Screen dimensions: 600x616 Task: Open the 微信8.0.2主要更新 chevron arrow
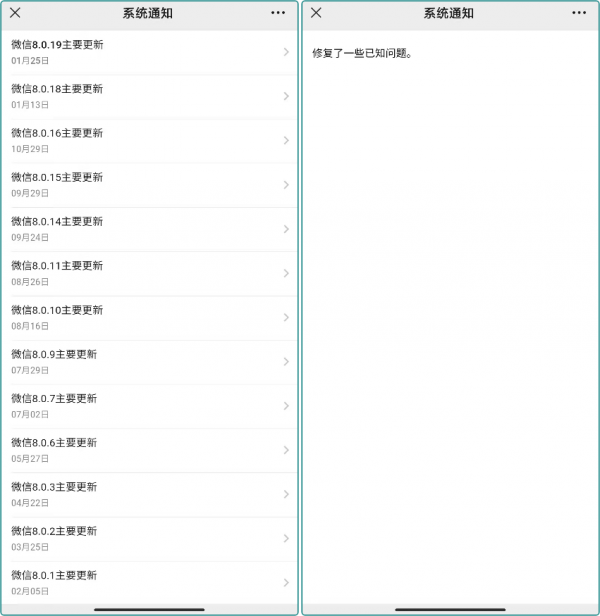pos(286,538)
